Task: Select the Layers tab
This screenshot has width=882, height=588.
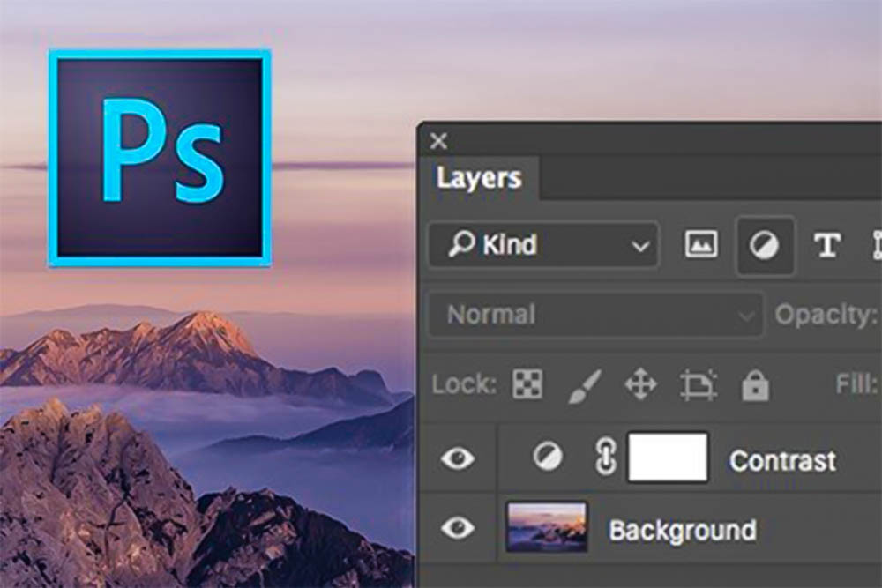Action: [479, 179]
